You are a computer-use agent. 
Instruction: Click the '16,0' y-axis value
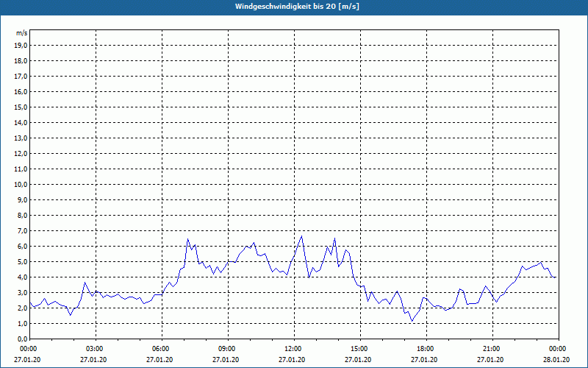click(21, 91)
